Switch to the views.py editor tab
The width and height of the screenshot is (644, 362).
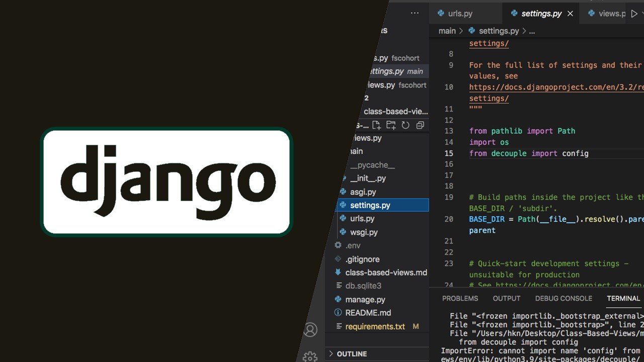coord(604,14)
